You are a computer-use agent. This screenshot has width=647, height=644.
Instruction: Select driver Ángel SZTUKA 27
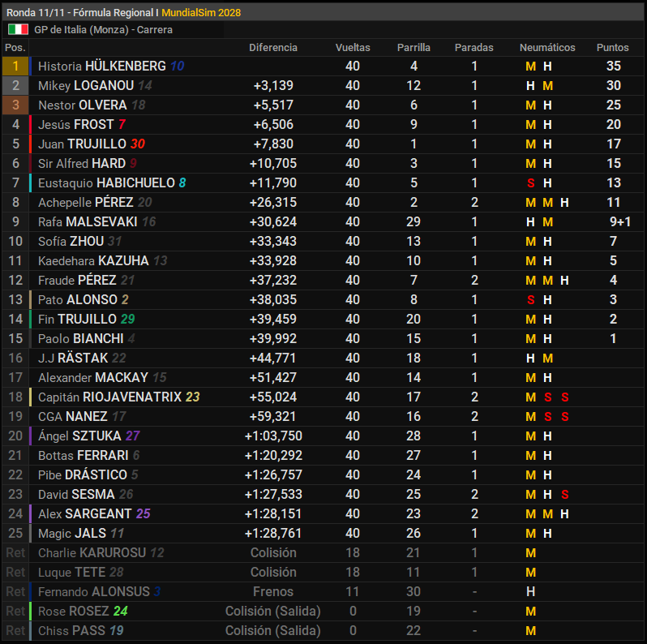pos(89,436)
